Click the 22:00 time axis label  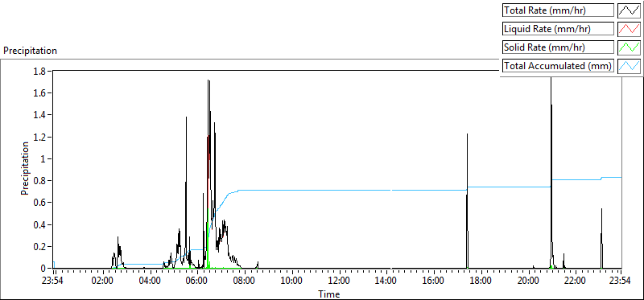click(575, 282)
